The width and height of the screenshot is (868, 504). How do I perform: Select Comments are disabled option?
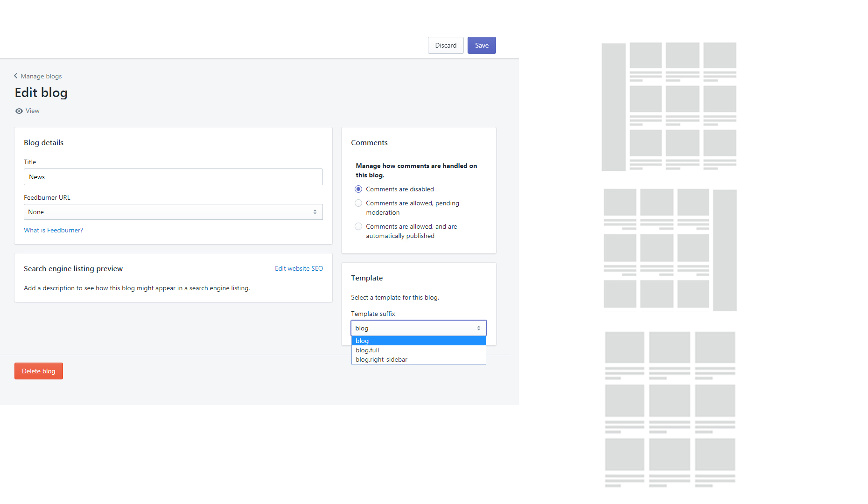tap(358, 189)
